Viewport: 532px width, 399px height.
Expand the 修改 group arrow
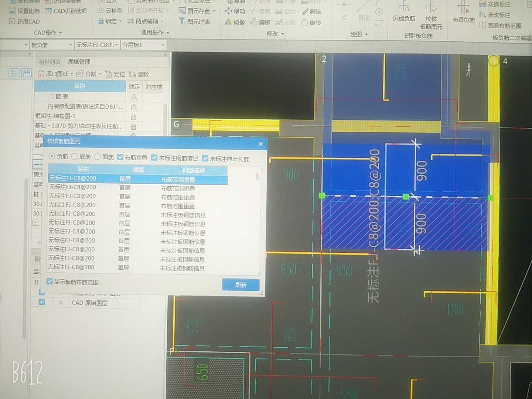tap(283, 34)
